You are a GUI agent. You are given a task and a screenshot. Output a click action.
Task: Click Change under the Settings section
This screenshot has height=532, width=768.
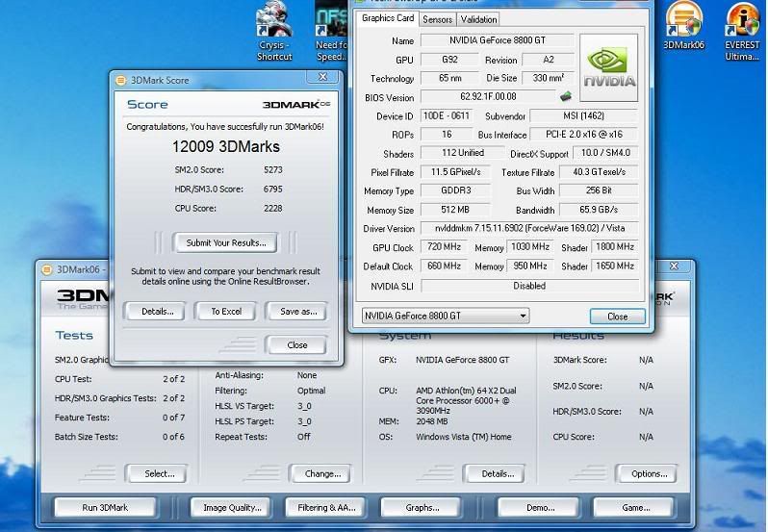pos(322,473)
